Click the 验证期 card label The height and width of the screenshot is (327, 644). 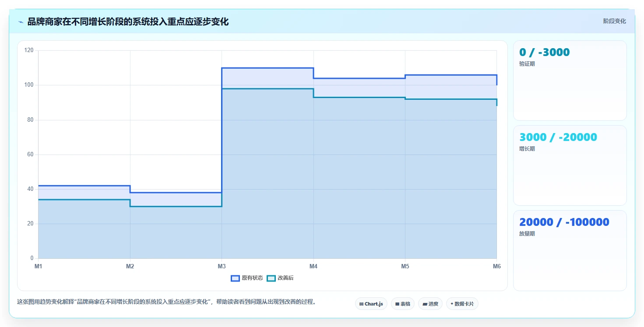coord(527,64)
